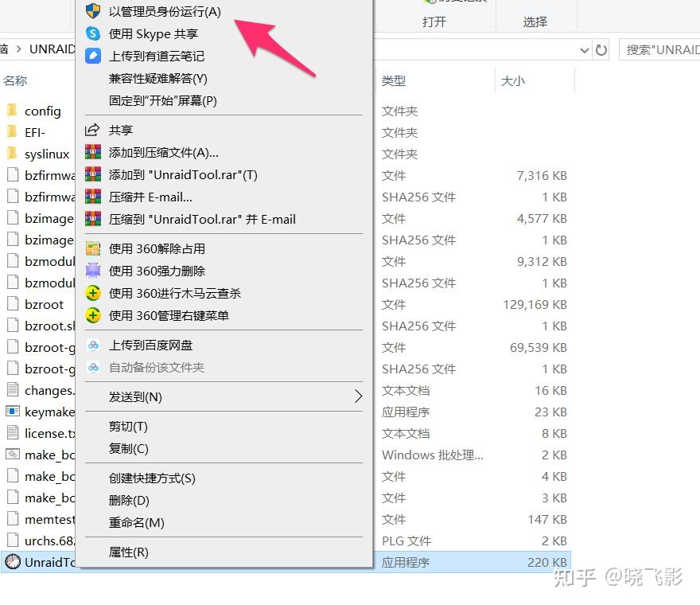Select 创建快捷方式(S)
Image resolution: width=700 pixels, height=605 pixels.
152,478
